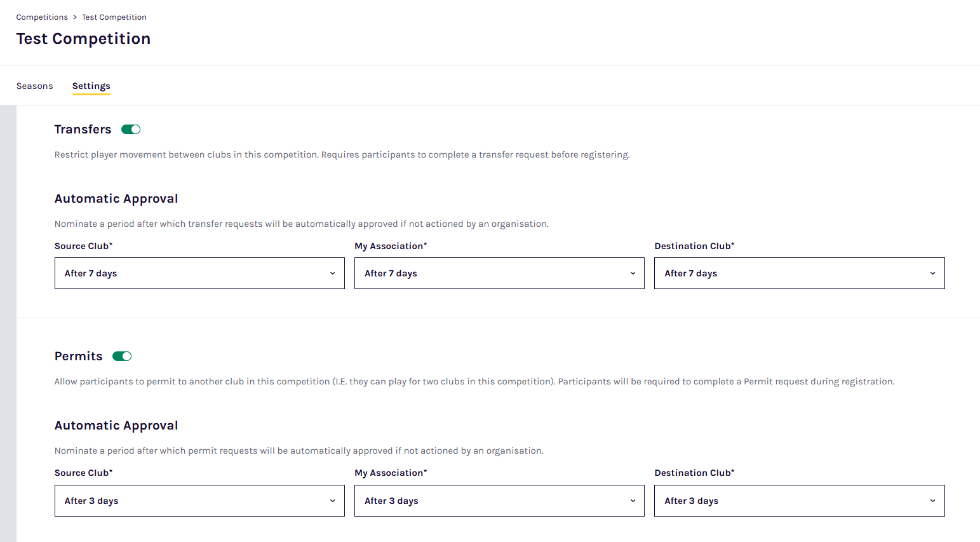
Task: Click the chevron arrow in Transfers Source Club dropdown
Action: pos(332,273)
